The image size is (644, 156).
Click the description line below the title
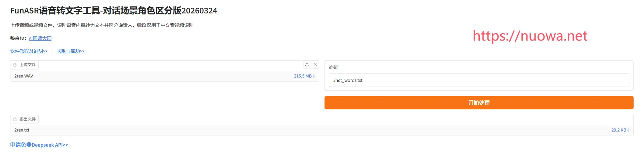(x=101, y=25)
